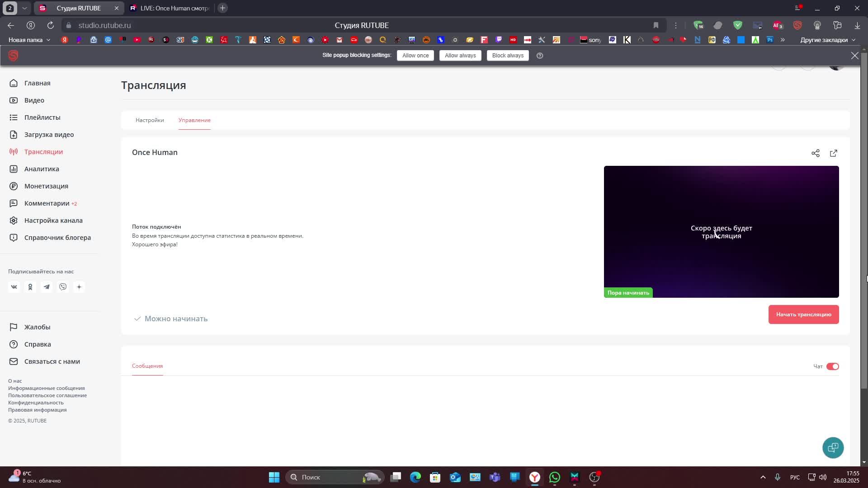
Task: Click the Odnoklassniki social icon
Action: click(x=30, y=287)
